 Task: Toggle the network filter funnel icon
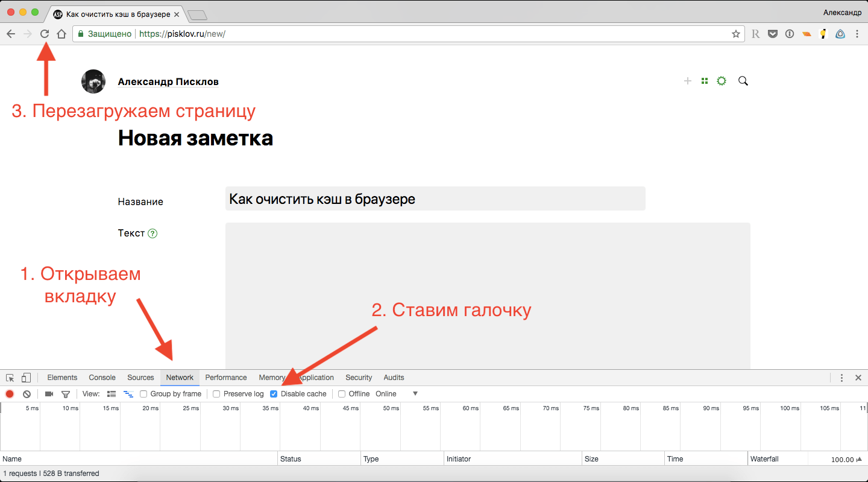tap(66, 394)
